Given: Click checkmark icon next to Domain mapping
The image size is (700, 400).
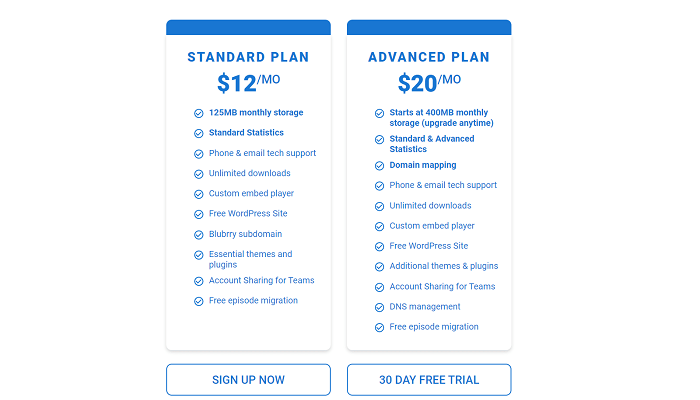Looking at the screenshot, I should pos(380,166).
